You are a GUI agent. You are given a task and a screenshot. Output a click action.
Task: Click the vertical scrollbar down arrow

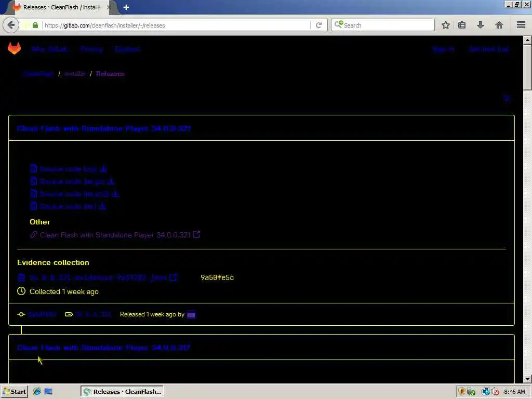(527, 379)
